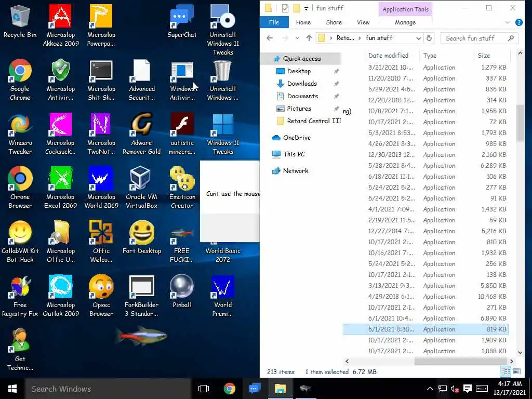Image resolution: width=532 pixels, height=399 pixels.
Task: Click Search fun stuff field
Action: pyautogui.click(x=479, y=38)
